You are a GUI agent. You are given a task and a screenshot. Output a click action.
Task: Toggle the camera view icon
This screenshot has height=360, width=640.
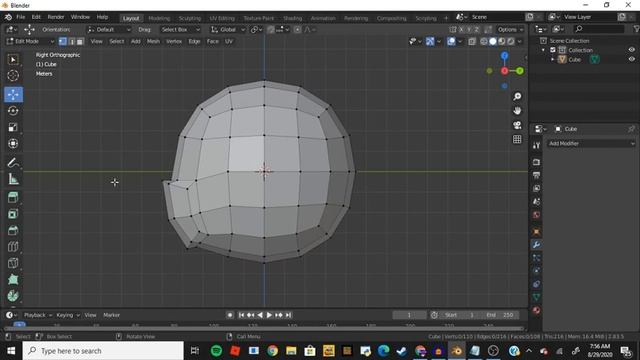[517, 125]
